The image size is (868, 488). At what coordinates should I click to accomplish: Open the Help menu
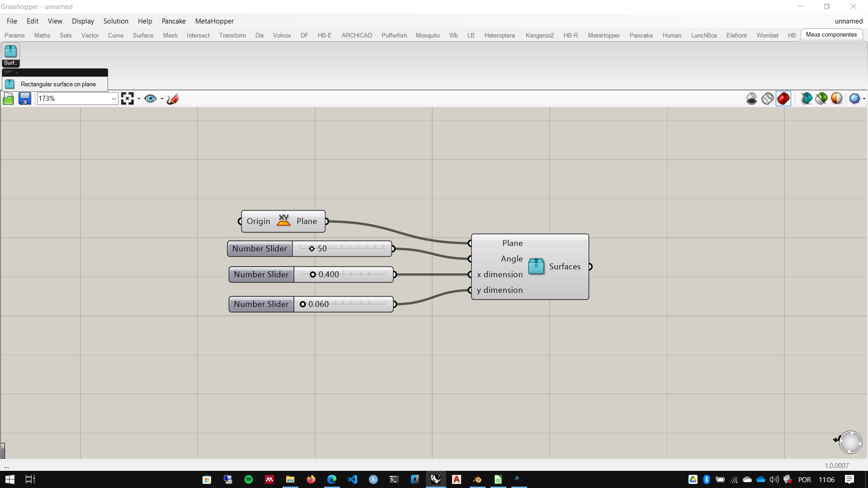(145, 21)
